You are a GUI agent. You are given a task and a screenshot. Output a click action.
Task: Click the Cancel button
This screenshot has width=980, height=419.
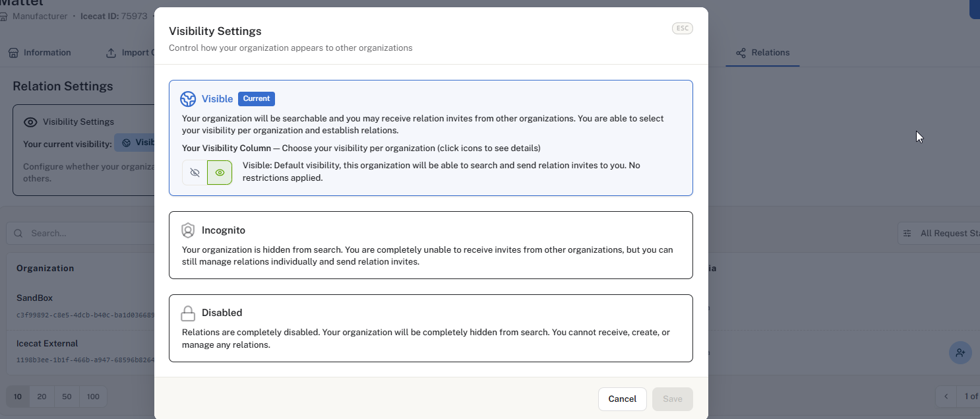pyautogui.click(x=623, y=399)
